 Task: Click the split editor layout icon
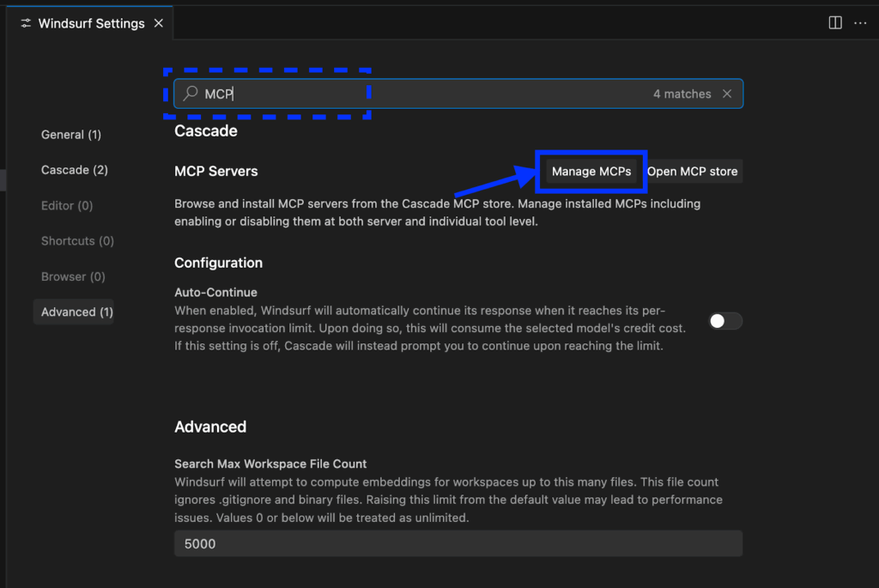coord(835,23)
